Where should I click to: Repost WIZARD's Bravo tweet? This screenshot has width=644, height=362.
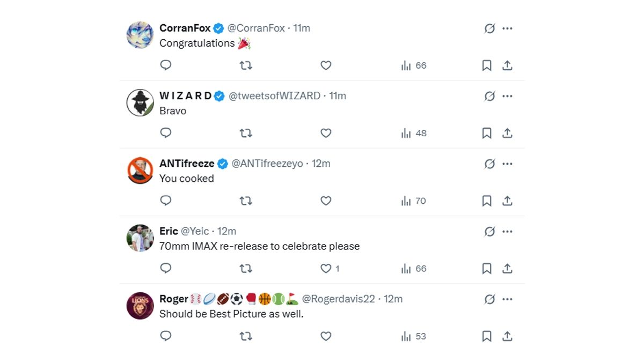(x=246, y=133)
